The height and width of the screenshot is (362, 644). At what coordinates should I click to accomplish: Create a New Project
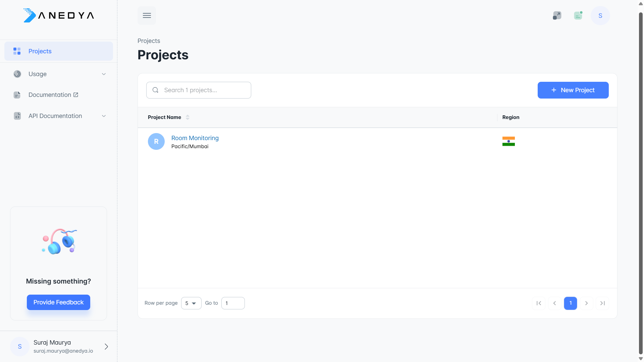pos(573,90)
